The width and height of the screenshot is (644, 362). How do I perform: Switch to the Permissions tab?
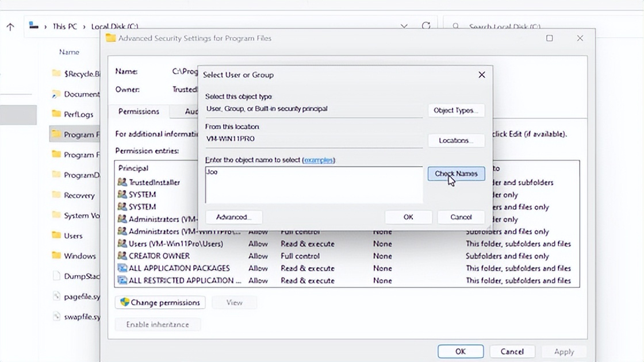pos(139,111)
